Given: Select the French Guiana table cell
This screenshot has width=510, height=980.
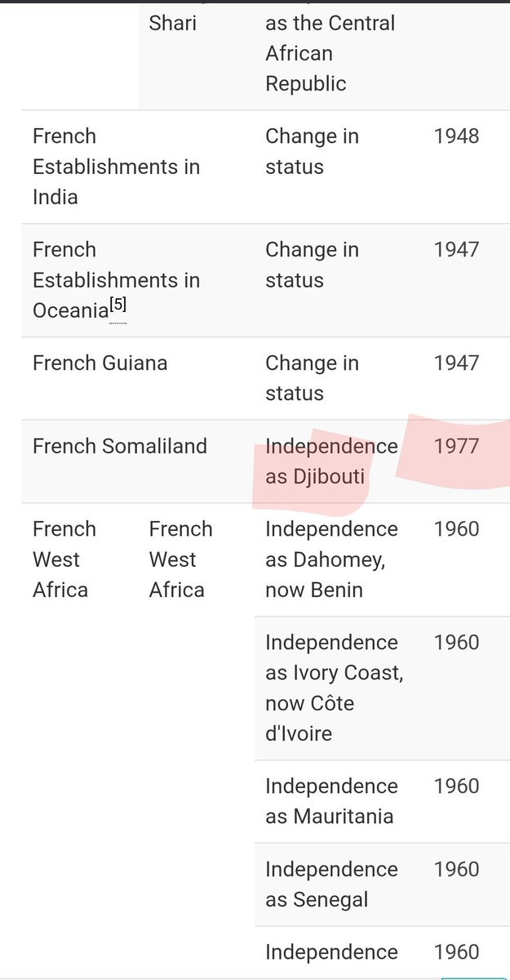Looking at the screenshot, I should (138, 378).
